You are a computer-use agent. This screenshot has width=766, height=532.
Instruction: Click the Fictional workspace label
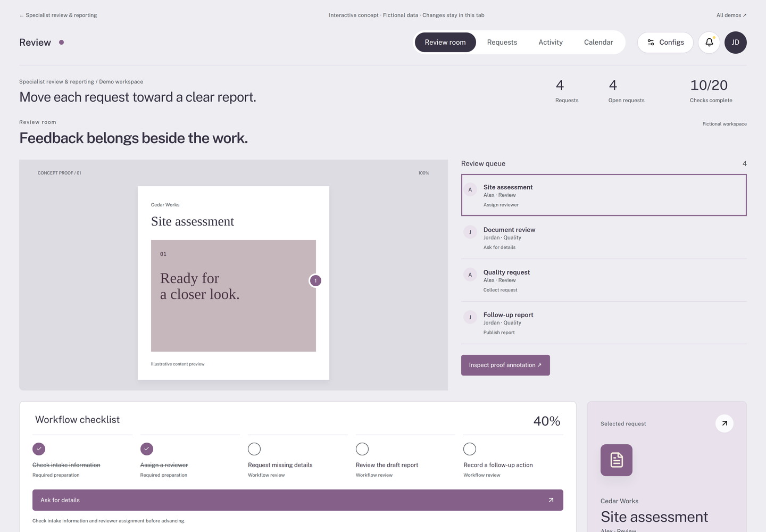tap(725, 124)
